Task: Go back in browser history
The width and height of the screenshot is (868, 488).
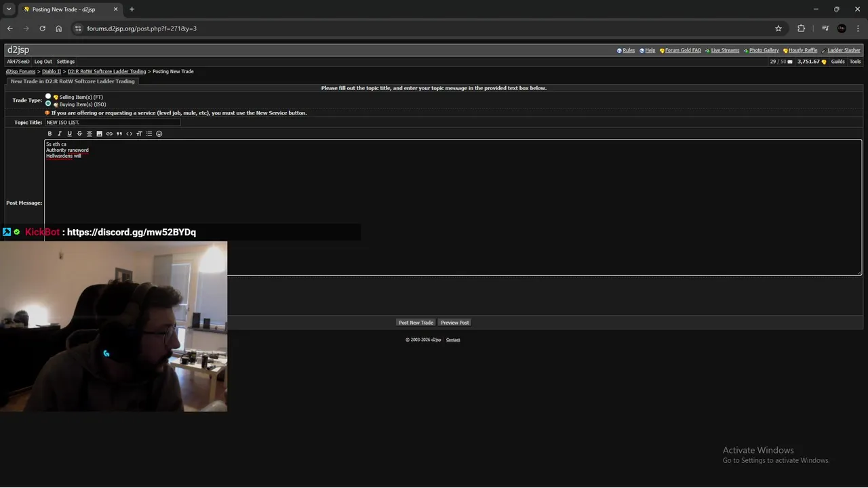Action: (9, 28)
